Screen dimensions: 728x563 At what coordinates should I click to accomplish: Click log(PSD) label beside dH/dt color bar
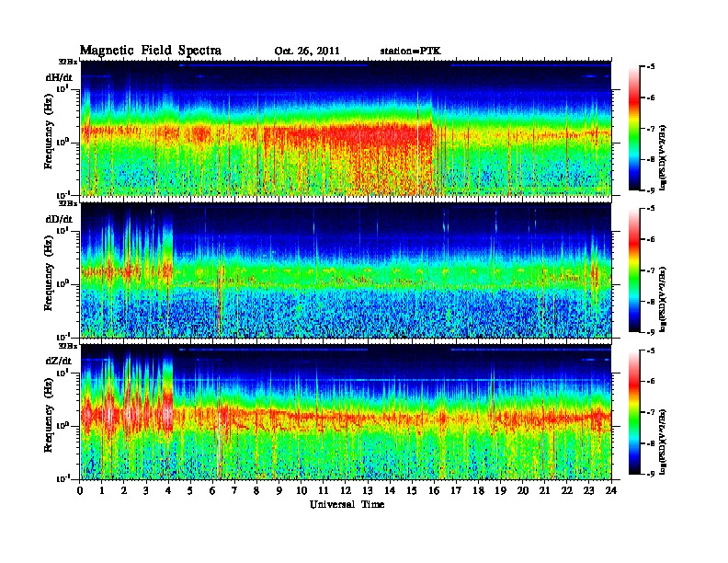tap(663, 157)
